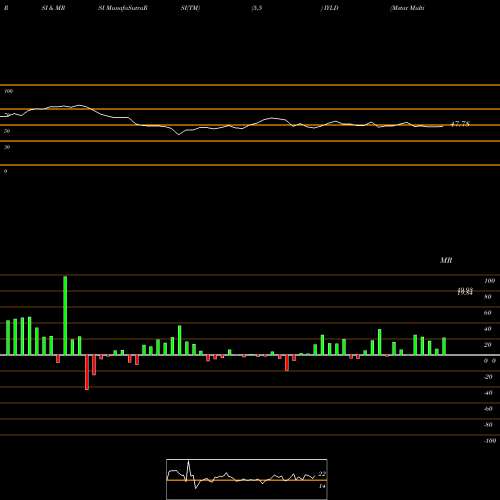Click the -60 label on MR axis
This screenshot has width=500, height=500.
(x=488, y=409)
